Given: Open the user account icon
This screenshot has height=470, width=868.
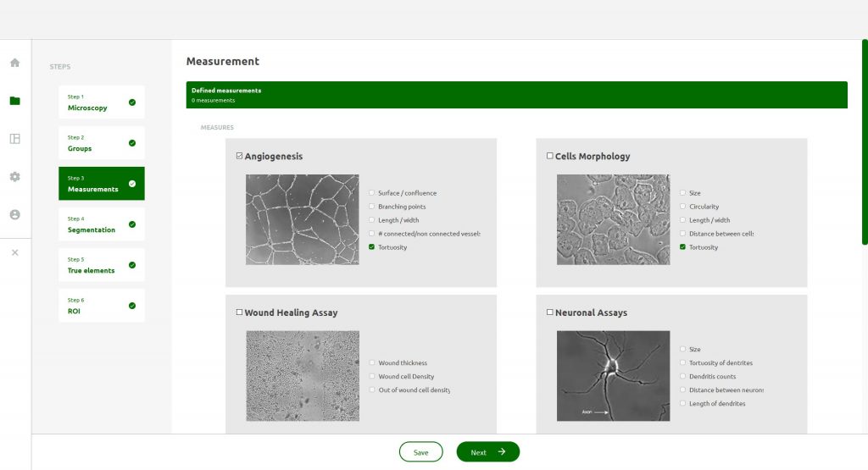Looking at the screenshot, I should (x=14, y=215).
